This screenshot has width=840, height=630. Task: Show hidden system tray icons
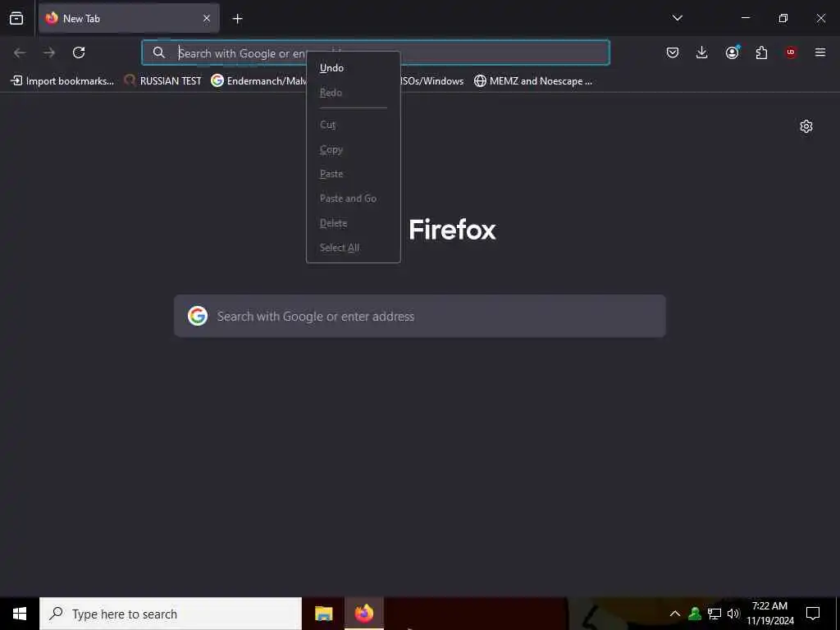click(675, 614)
